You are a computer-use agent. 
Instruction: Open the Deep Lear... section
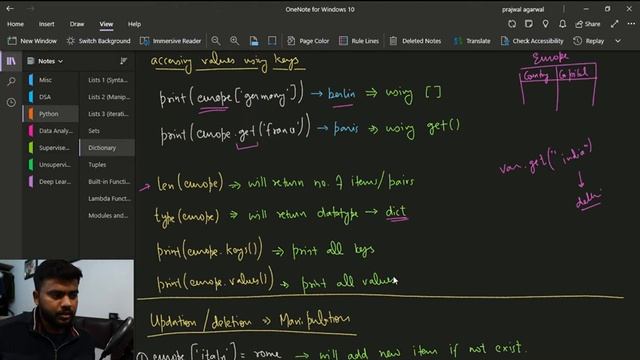point(51,182)
